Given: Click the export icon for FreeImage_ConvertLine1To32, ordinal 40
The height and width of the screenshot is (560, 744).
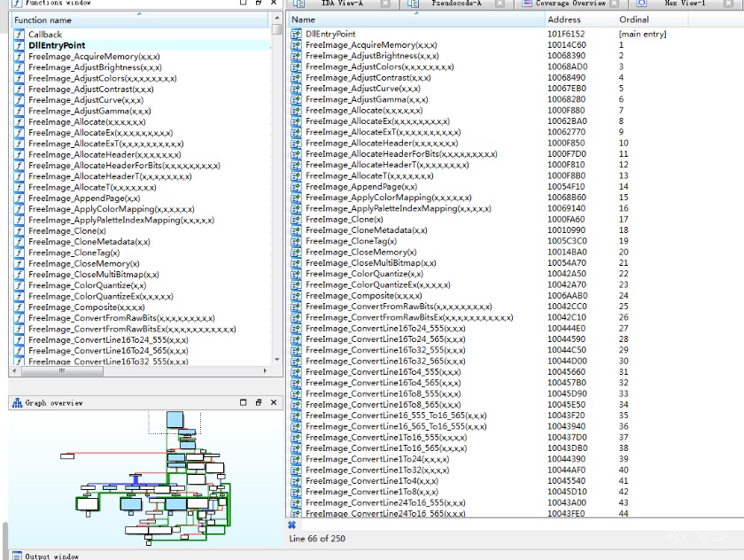Looking at the screenshot, I should (297, 471).
